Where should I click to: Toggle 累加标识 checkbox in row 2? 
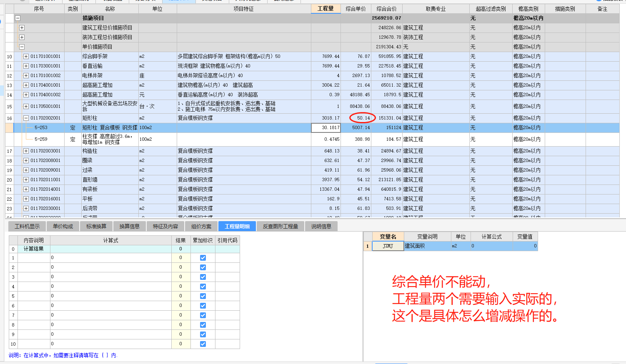(x=203, y=267)
